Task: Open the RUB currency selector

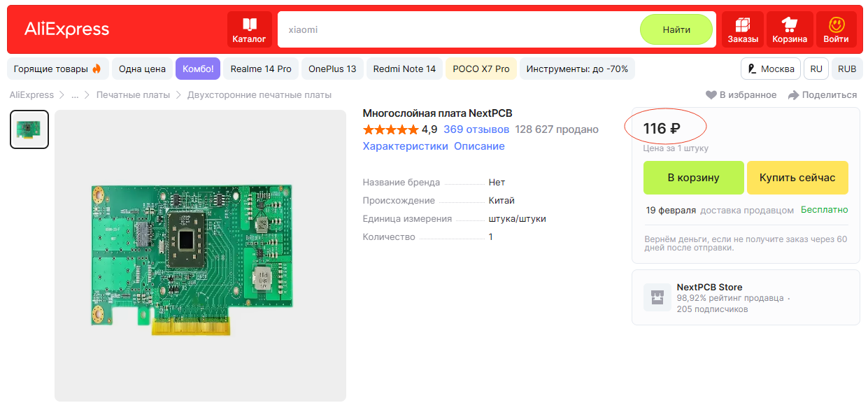Action: 846,69
